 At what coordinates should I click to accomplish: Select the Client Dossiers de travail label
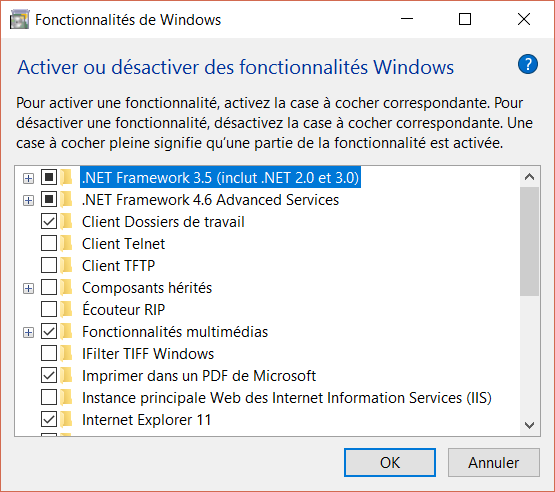click(163, 222)
